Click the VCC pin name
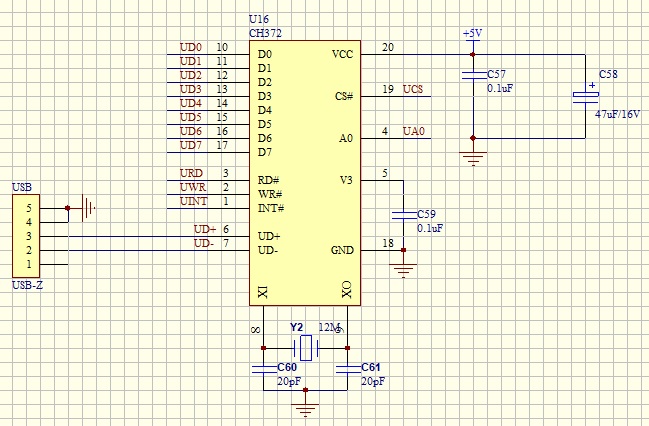This screenshot has width=649, height=426. click(342, 54)
